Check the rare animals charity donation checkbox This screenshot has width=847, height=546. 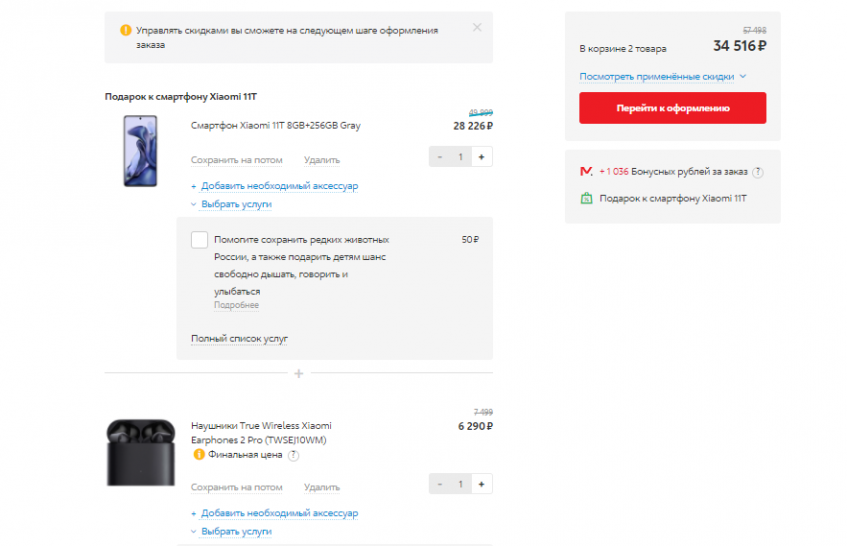[199, 240]
